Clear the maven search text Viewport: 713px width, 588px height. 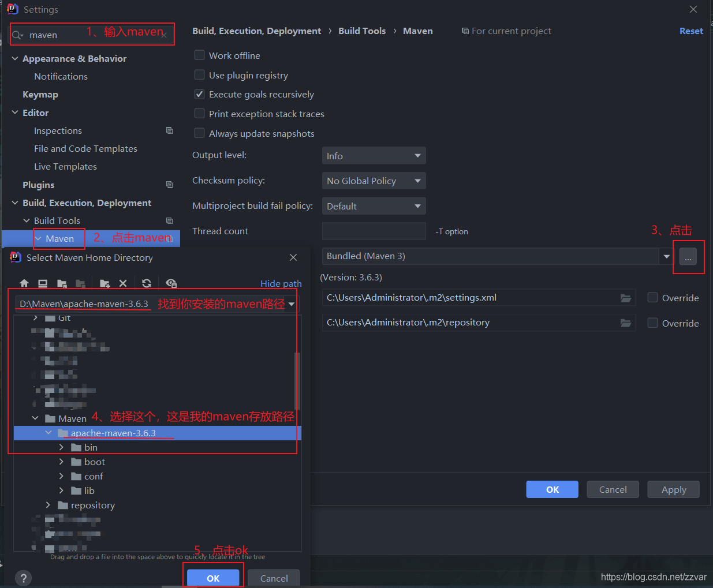tap(165, 35)
